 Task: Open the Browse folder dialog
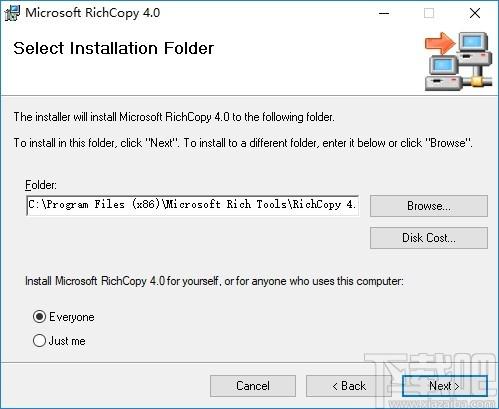[429, 206]
